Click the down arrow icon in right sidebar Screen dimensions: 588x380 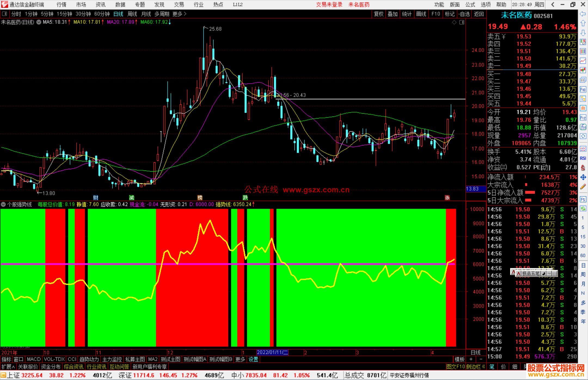click(x=583, y=33)
